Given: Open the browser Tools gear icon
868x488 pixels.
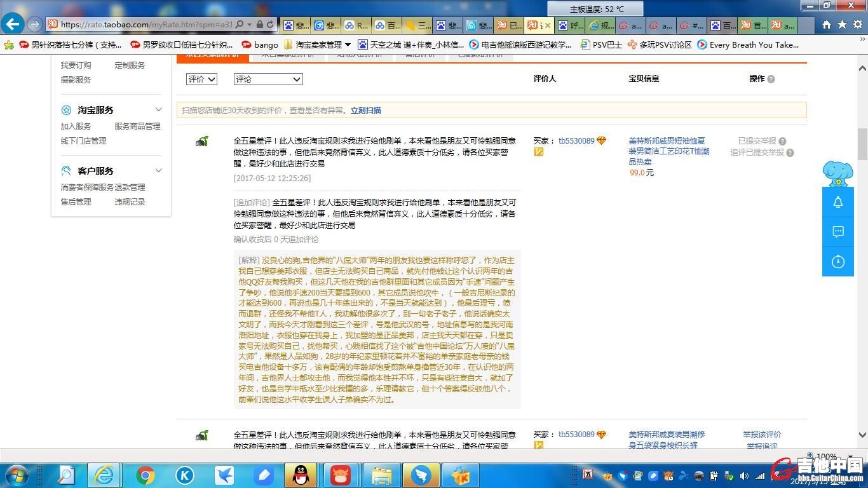Looking at the screenshot, I should click(x=858, y=24).
